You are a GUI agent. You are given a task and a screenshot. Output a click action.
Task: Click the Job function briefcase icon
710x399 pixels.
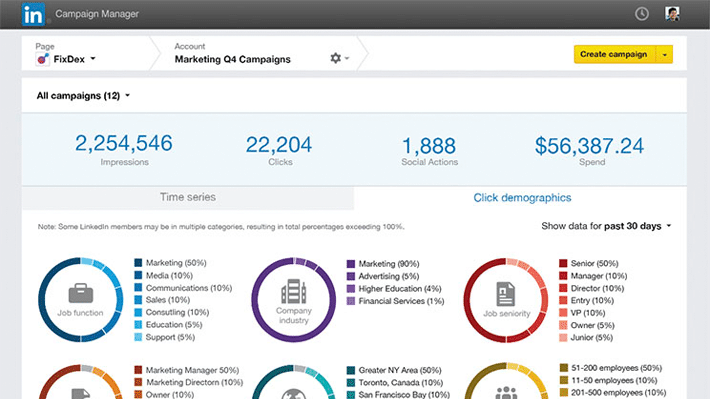81,293
